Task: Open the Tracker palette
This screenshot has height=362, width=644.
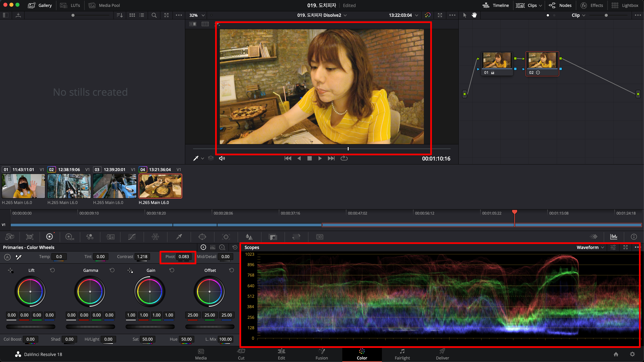Action: 226,237
